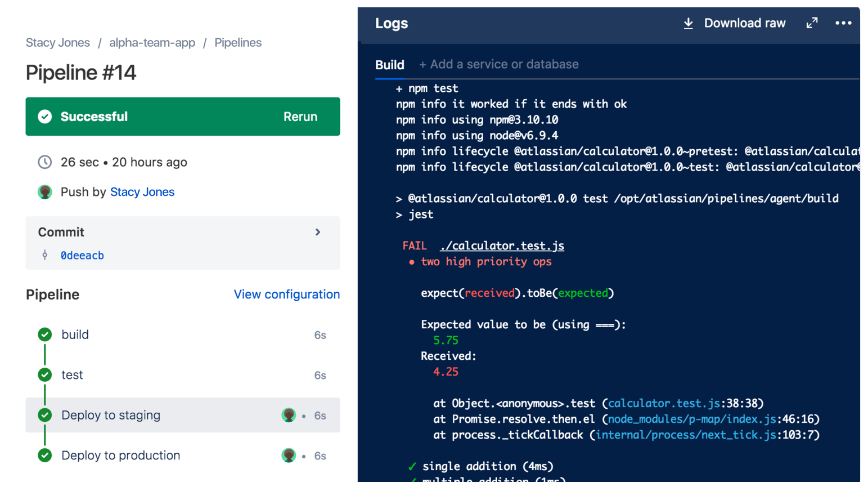Screen dimensions: 868x482
Task: Click 'npm info using node@v6.9.4' line
Action: pyautogui.click(x=477, y=136)
